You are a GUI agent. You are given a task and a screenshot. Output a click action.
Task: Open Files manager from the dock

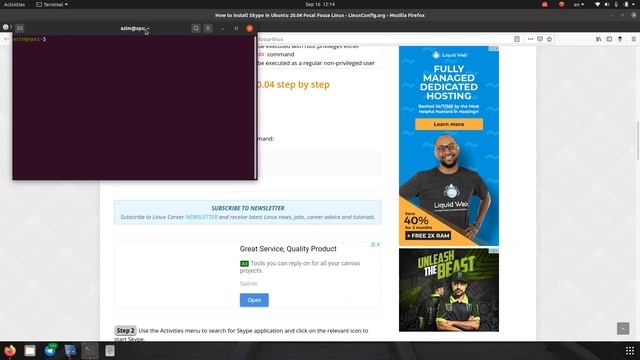pos(30,351)
